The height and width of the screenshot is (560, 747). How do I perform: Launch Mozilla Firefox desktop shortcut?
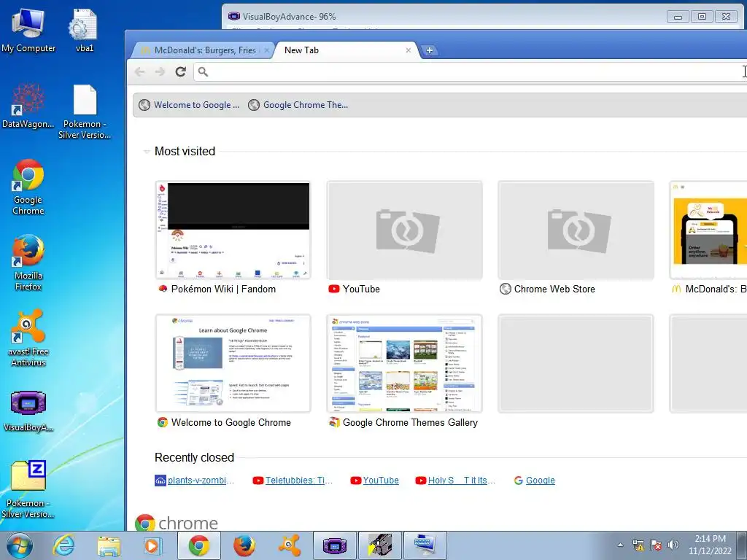tap(28, 262)
